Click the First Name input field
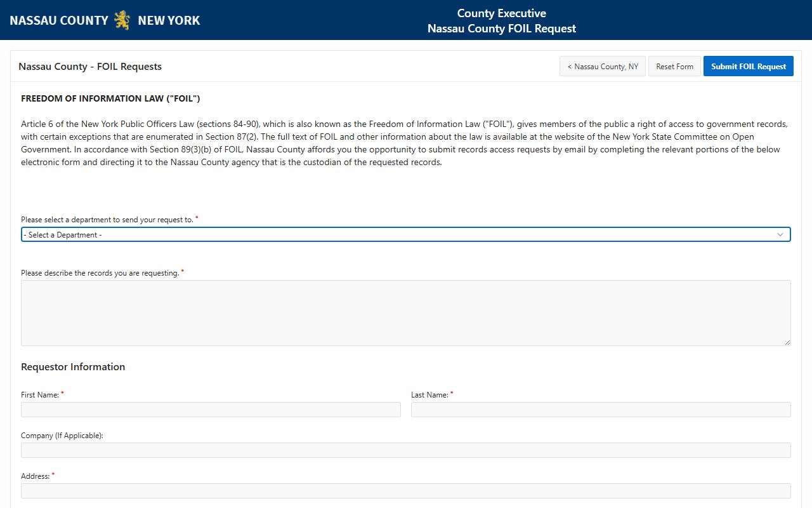 (211, 410)
